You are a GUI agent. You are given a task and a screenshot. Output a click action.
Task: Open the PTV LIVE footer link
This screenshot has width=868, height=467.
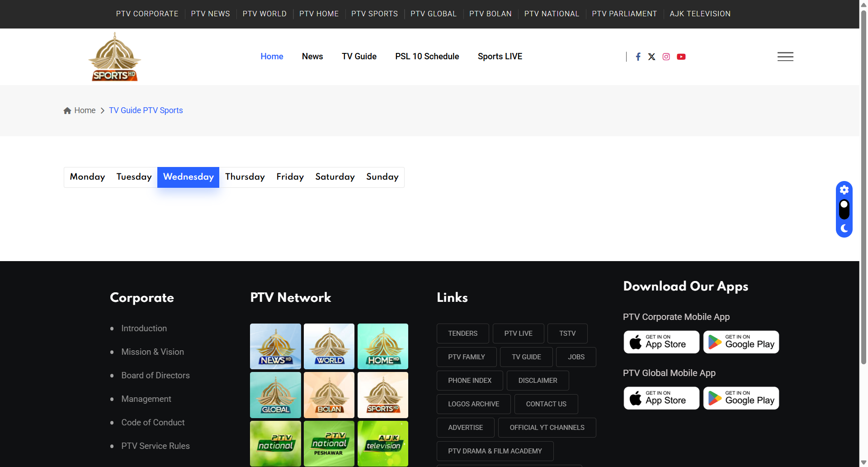(x=518, y=334)
